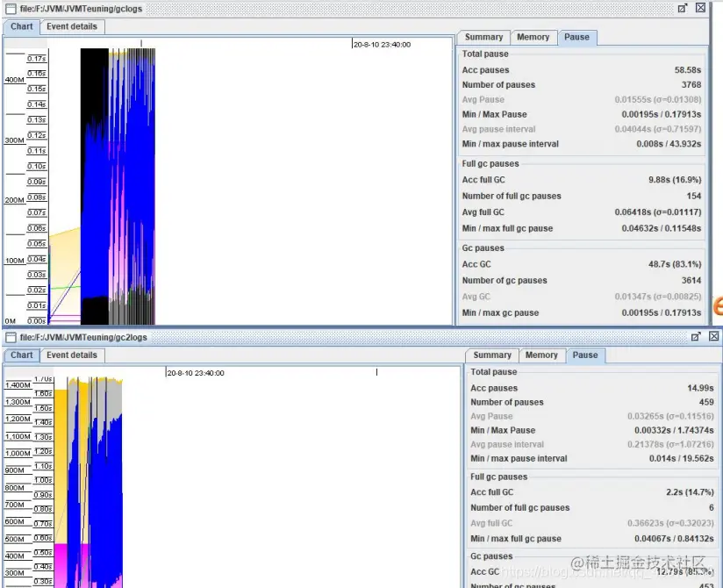Maximize the gc2logs internal window
The width and height of the screenshot is (723, 588).
pyautogui.click(x=696, y=337)
